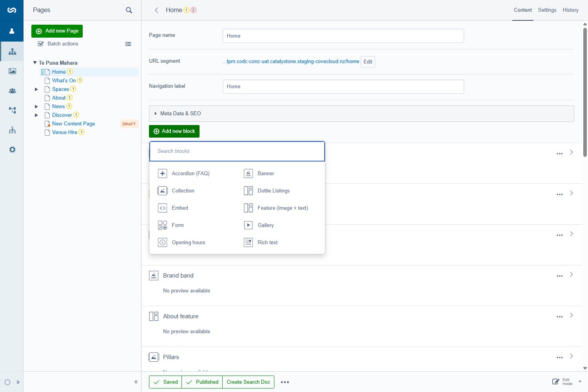588x392 pixels.
Task: Focus the Search blocks input field
Action: 237,151
